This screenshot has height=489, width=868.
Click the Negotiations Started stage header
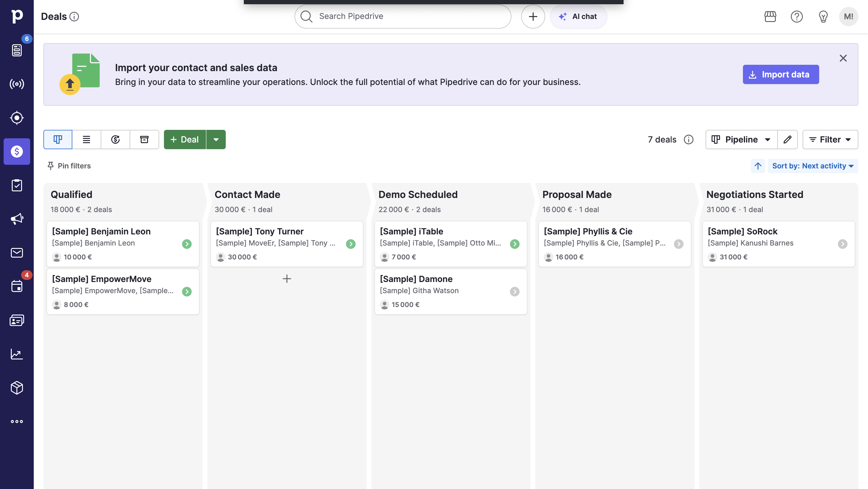[755, 194]
